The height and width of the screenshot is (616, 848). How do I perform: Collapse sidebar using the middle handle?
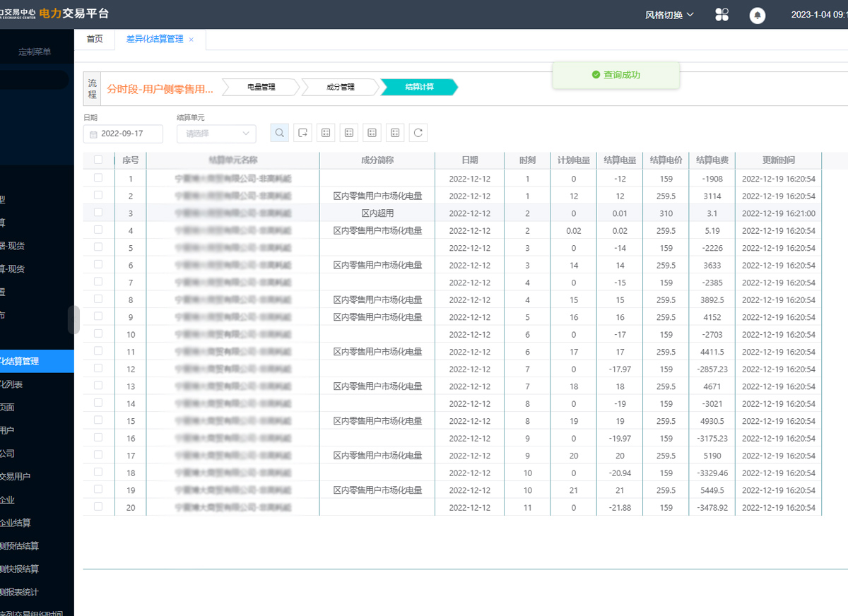coord(73,320)
